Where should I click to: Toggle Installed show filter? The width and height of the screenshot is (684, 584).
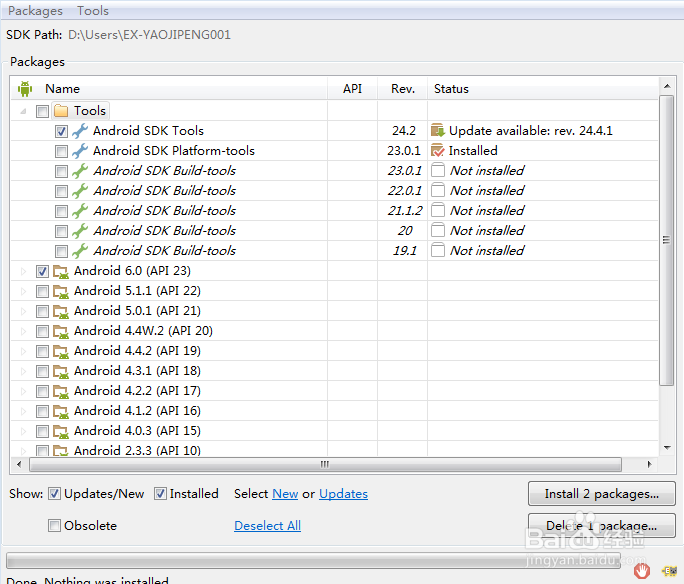[x=161, y=494]
